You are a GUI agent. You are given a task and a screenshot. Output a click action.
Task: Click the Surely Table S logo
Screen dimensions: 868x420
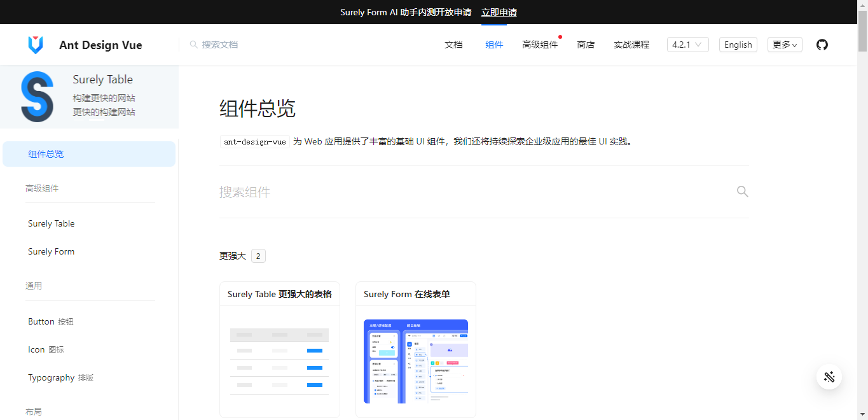[37, 97]
